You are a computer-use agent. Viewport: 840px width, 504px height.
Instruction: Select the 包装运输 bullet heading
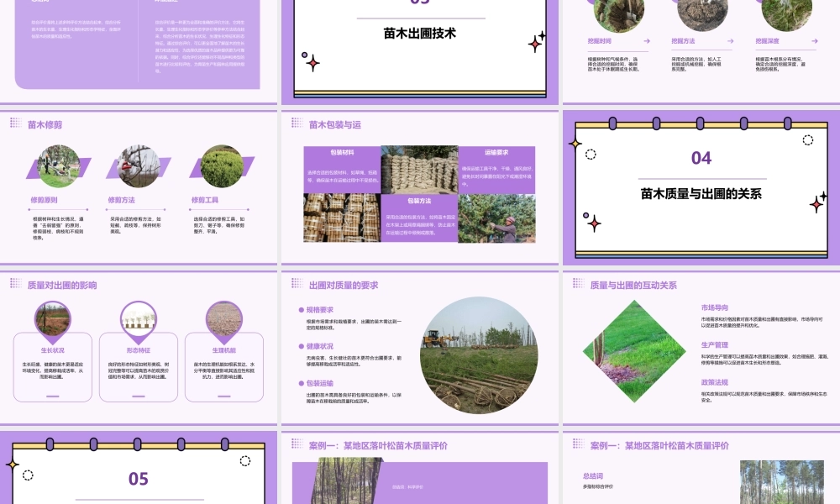[x=320, y=383]
